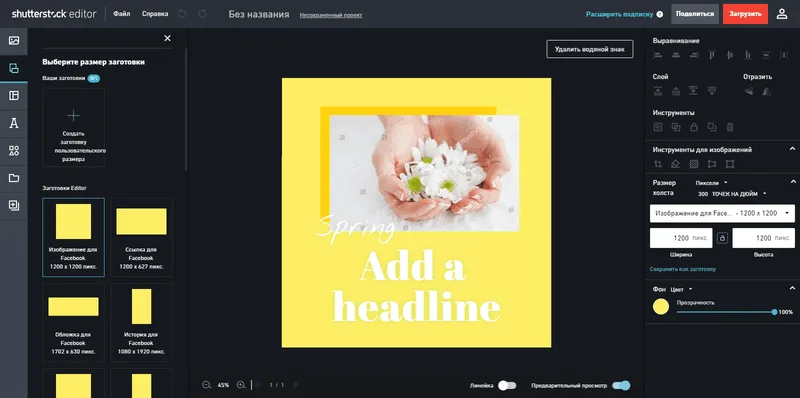Open the user account icon

[x=782, y=14]
